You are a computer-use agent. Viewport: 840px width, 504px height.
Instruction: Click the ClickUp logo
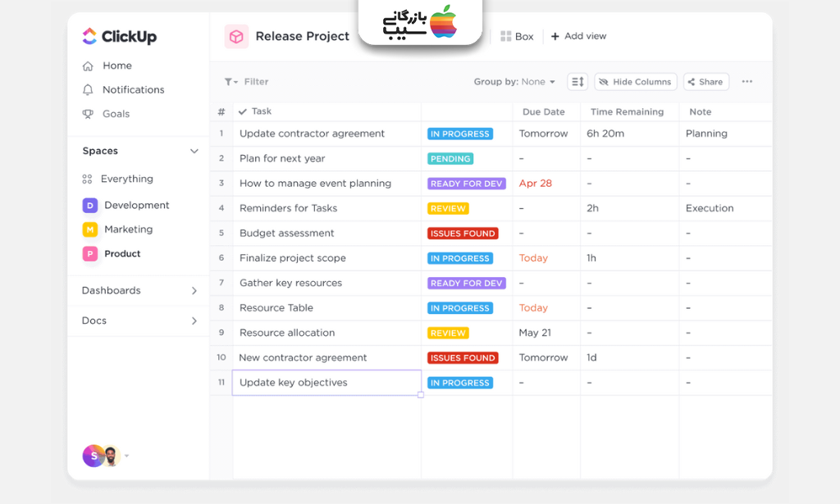119,36
